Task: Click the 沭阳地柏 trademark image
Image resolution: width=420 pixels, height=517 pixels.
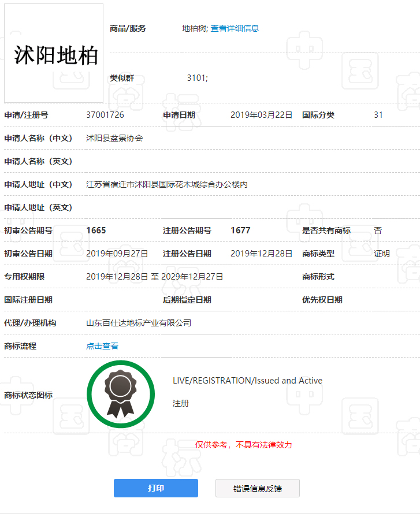Action: (54, 54)
